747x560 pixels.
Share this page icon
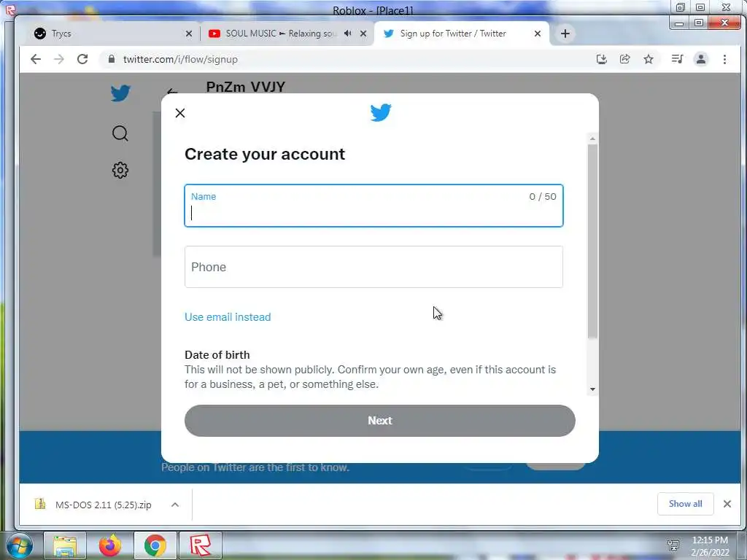[625, 59]
